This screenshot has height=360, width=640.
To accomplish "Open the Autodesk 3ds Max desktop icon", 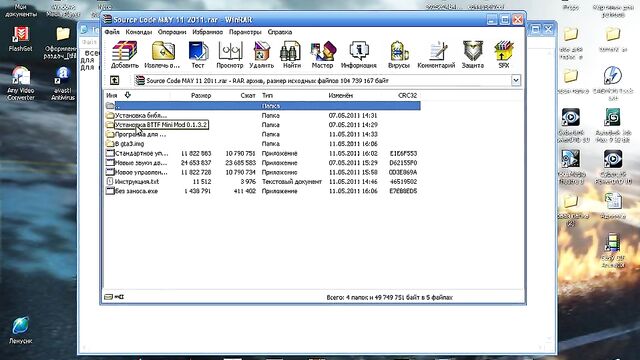I will coord(613,125).
